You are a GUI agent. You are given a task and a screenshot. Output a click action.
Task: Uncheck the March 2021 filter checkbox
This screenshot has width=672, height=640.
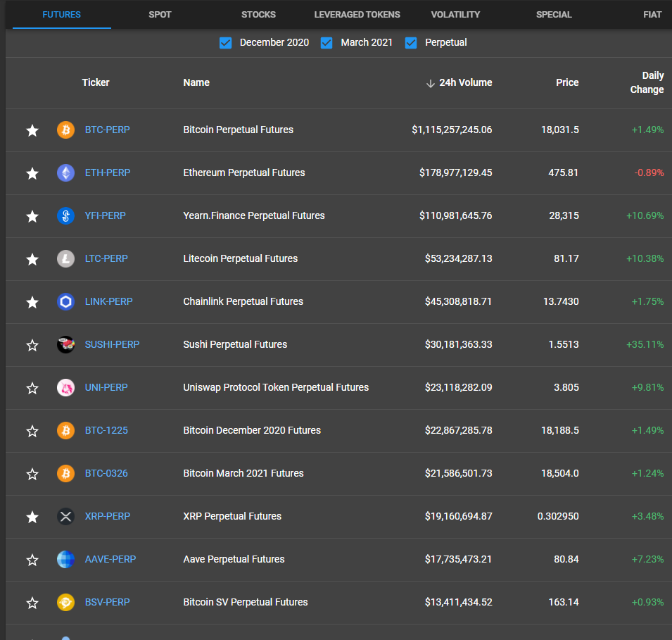[327, 43]
